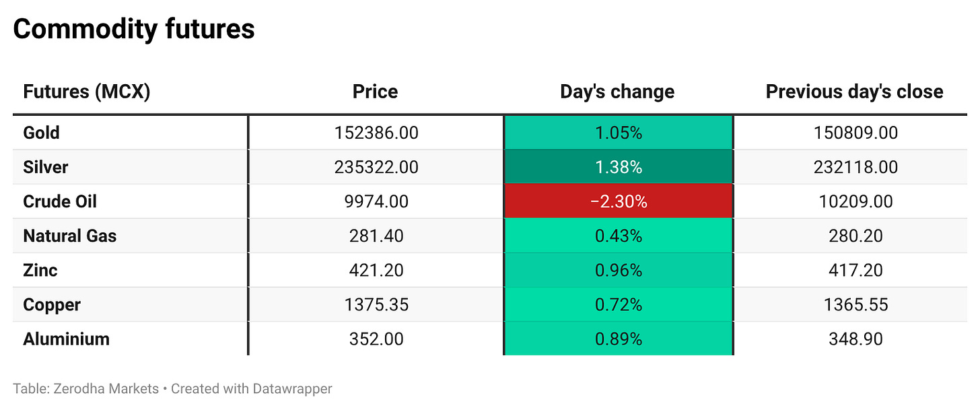Click the dark green 1.38% Silver cell
Screen dimensions: 980x410
[619, 167]
